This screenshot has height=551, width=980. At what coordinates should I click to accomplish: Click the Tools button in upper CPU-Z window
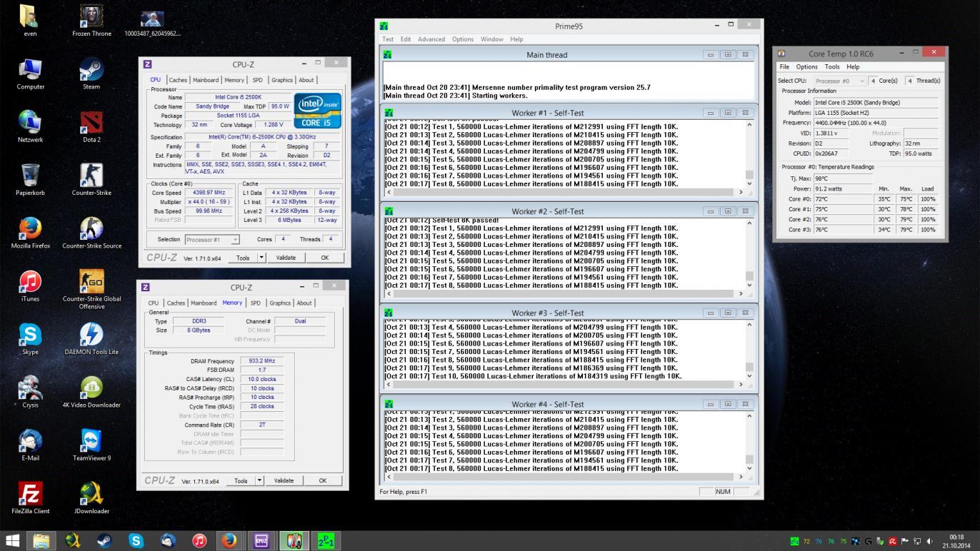243,258
